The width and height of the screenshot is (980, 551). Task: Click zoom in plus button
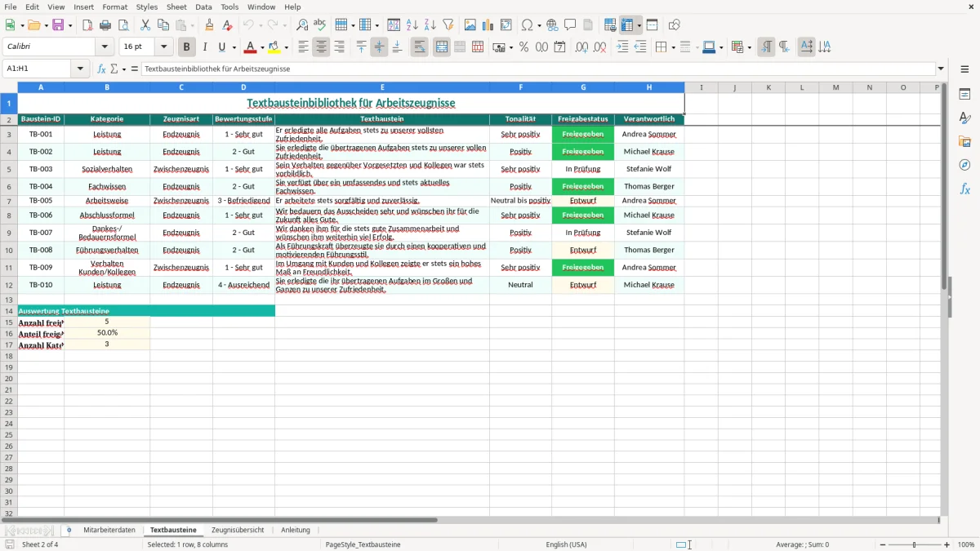pyautogui.click(x=947, y=544)
